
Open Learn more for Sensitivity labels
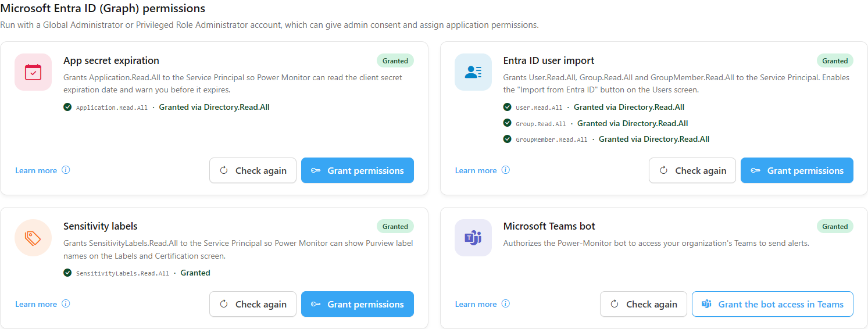pyautogui.click(x=36, y=304)
